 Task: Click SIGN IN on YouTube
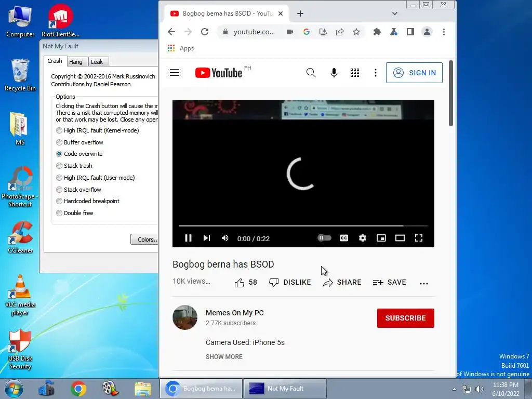[x=414, y=73]
